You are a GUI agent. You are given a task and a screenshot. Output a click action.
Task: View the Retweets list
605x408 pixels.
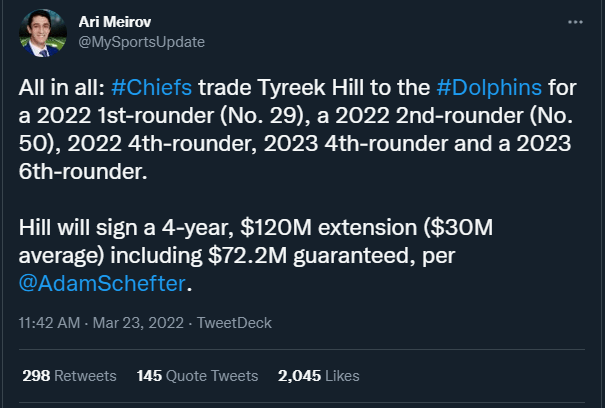click(86, 376)
